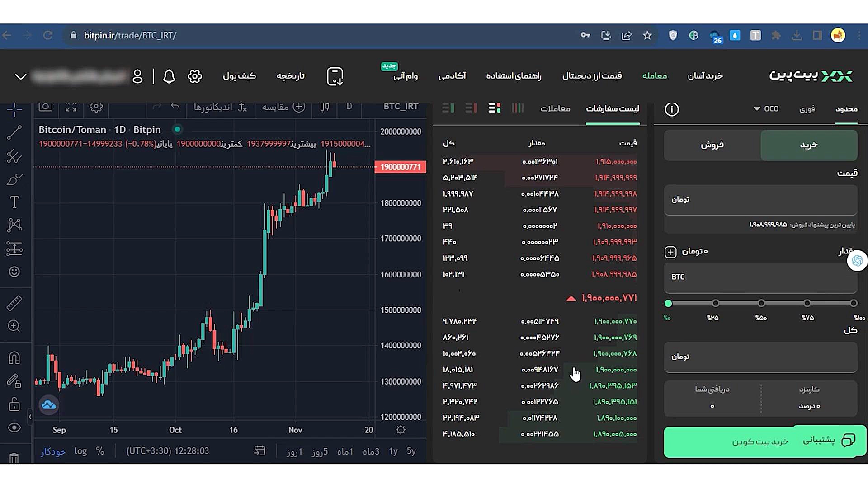868x488 pixels.
Task: Open chart settings gear in toolbar
Action: (x=96, y=108)
